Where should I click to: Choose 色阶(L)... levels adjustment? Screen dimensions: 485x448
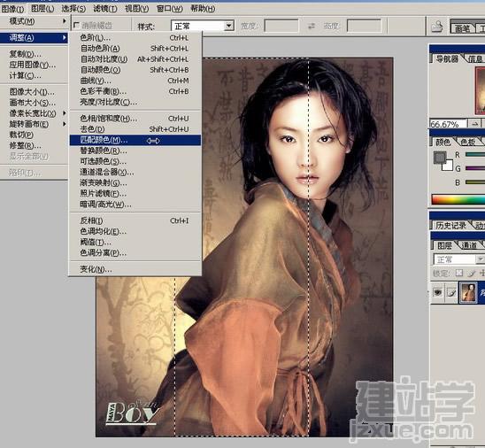pos(135,38)
